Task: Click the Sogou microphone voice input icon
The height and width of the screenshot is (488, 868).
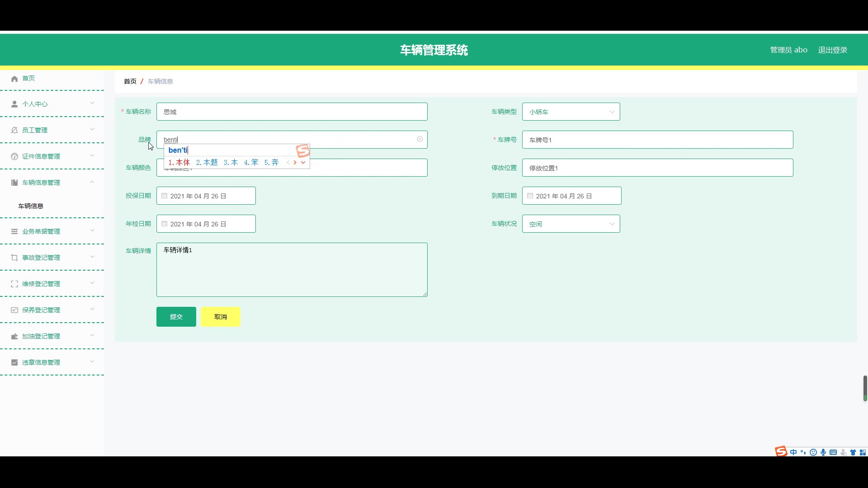Action: (x=823, y=452)
